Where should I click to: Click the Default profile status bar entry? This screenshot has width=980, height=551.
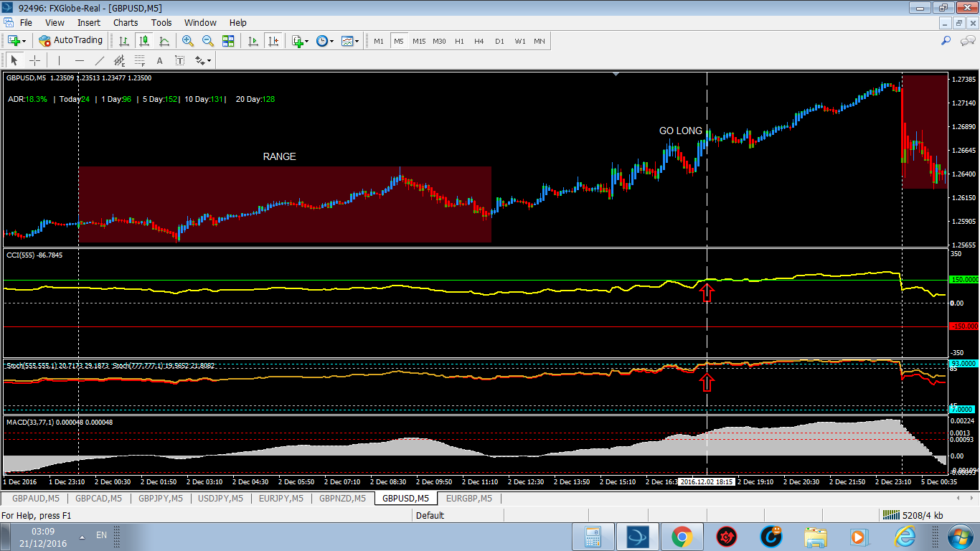430,515
